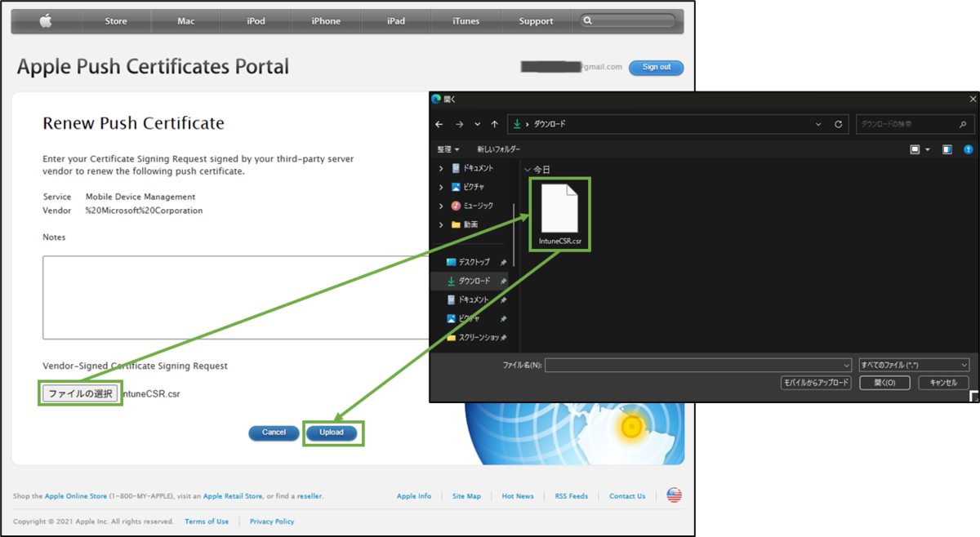Image resolution: width=980 pixels, height=537 pixels.
Task: Click the キャンセル button in file dialog
Action: (x=943, y=383)
